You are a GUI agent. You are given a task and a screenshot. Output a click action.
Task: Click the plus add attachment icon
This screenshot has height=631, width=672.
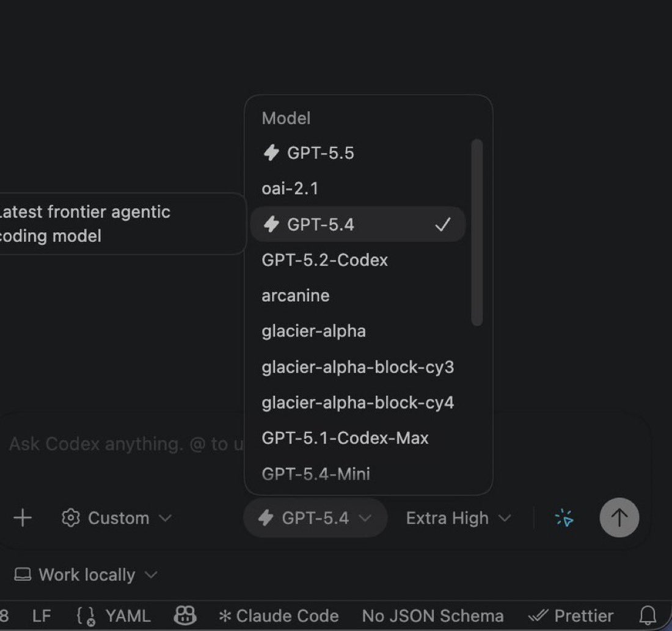point(22,518)
